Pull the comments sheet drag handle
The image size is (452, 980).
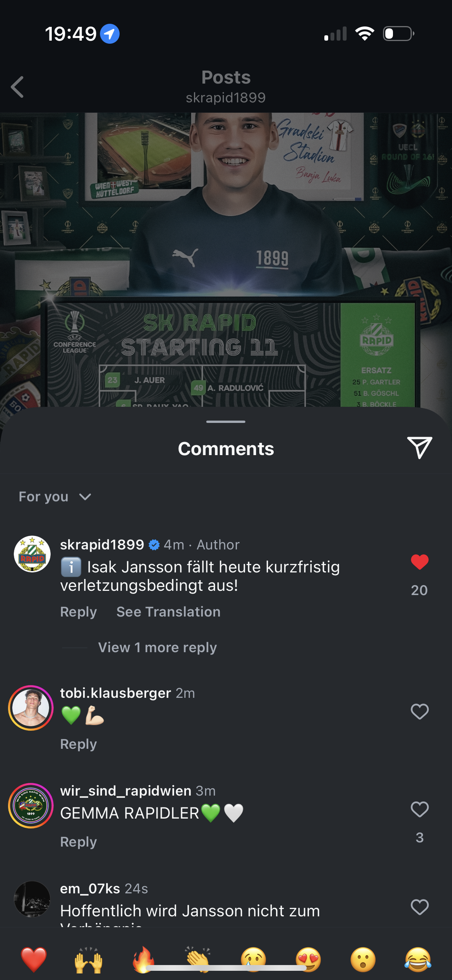pyautogui.click(x=226, y=421)
